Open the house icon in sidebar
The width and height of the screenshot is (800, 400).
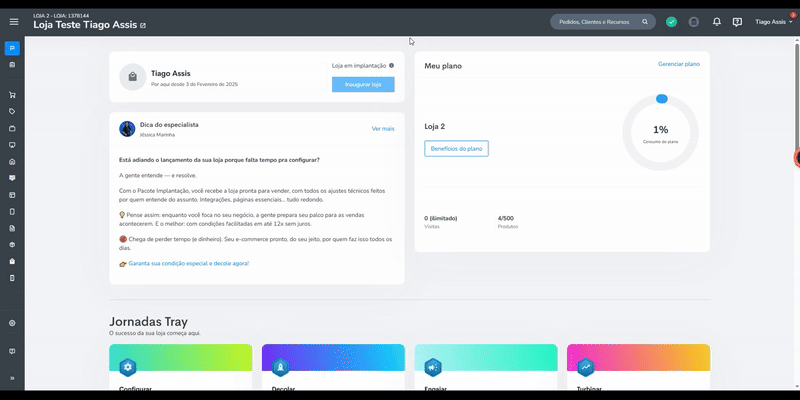[12, 162]
